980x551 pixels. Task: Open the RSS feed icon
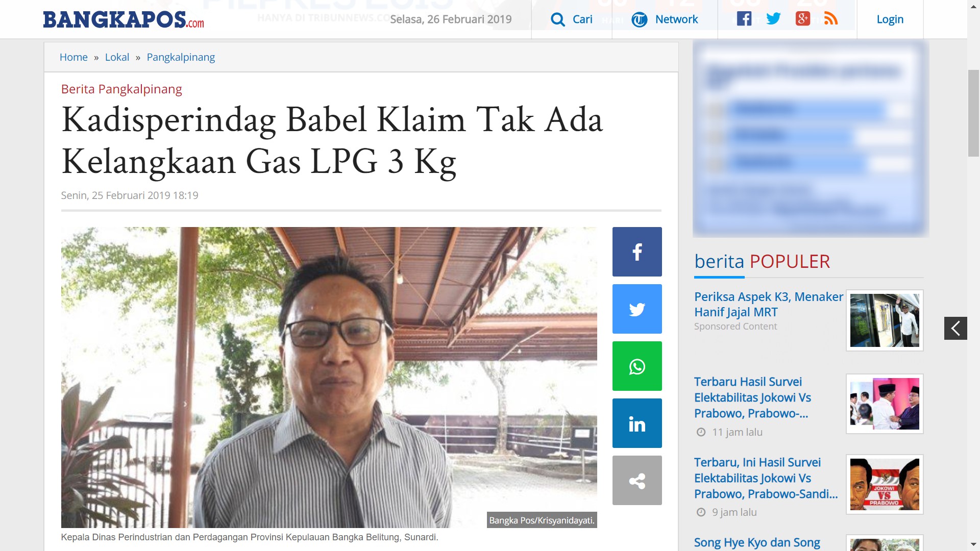831,19
